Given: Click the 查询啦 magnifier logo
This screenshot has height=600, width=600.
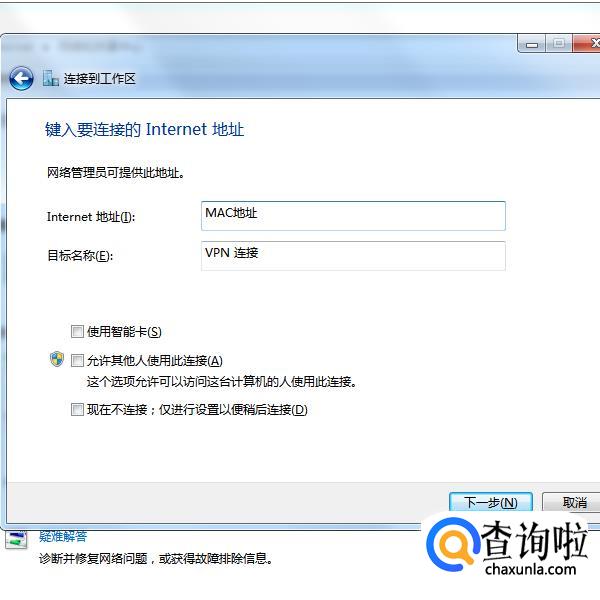Looking at the screenshot, I should coord(452,544).
